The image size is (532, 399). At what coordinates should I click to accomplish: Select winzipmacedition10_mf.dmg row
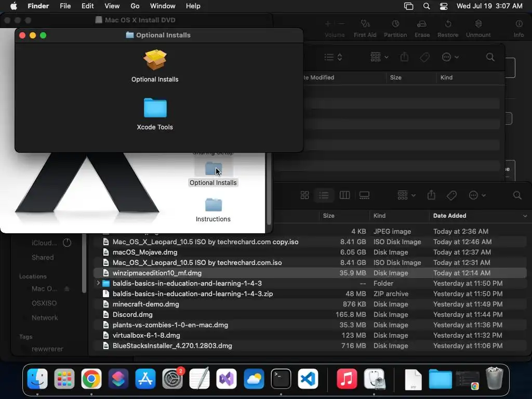310,273
